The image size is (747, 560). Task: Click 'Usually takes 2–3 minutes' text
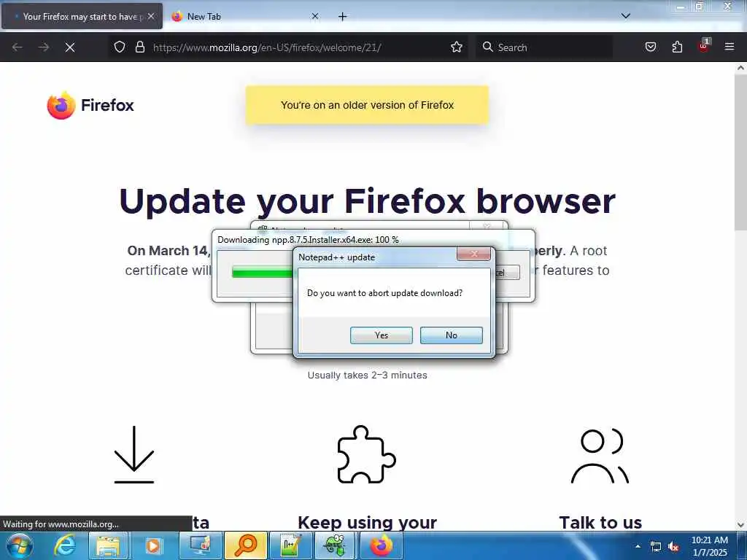tap(368, 376)
